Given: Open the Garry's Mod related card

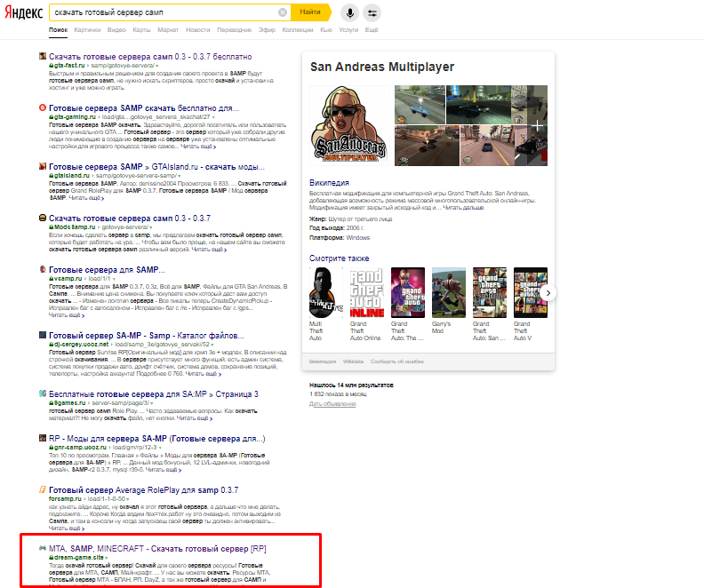Looking at the screenshot, I should (449, 300).
